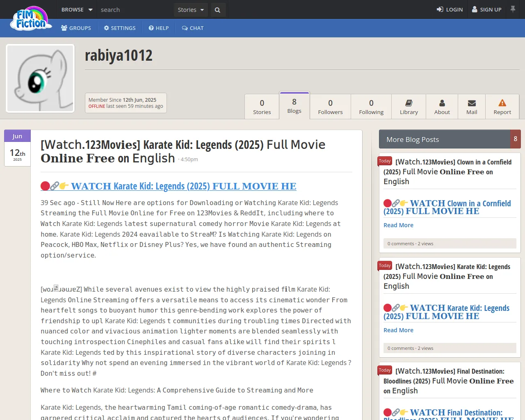Click the Library book icon

(409, 103)
